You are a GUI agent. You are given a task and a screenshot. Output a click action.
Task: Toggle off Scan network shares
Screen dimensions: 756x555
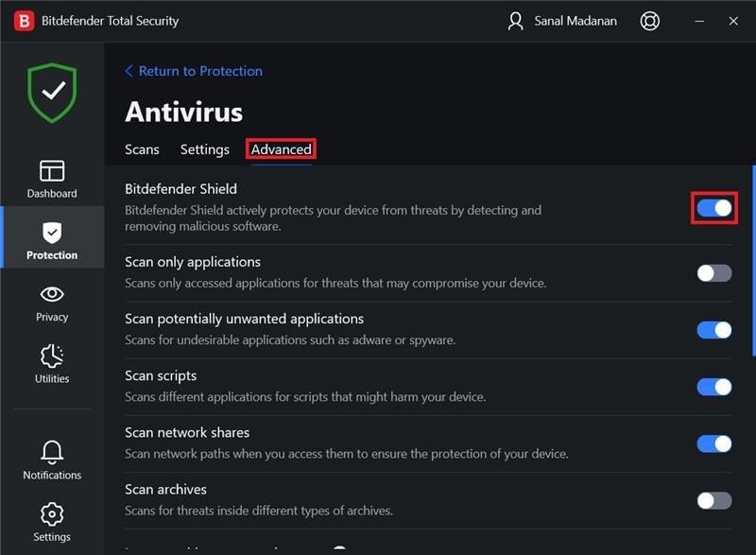click(x=713, y=441)
